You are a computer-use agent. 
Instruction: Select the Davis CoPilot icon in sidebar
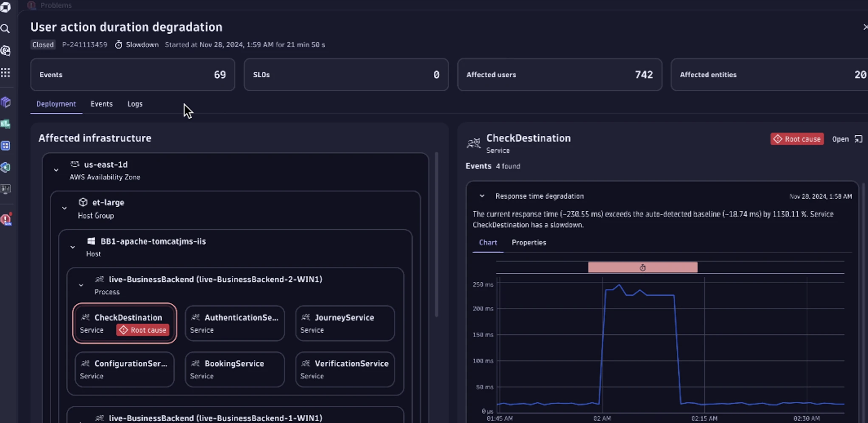click(6, 51)
